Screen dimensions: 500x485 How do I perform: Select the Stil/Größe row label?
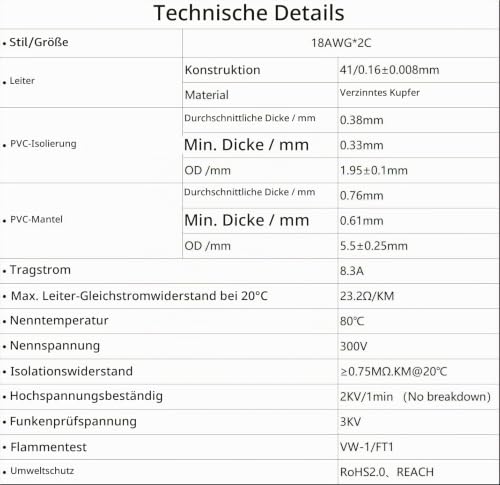tap(39, 42)
